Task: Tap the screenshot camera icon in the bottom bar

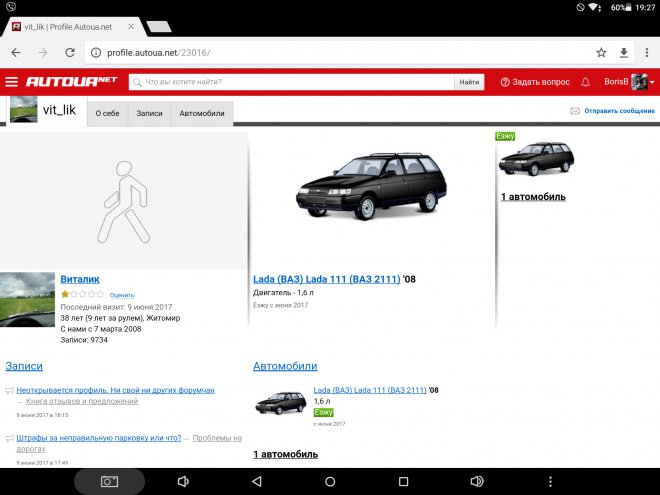Action: pos(109,481)
